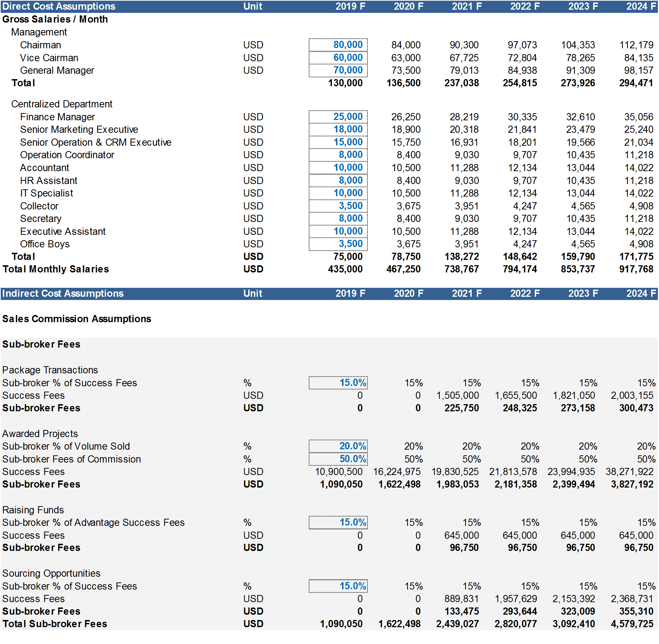Select the Raising Funds label

[33, 510]
